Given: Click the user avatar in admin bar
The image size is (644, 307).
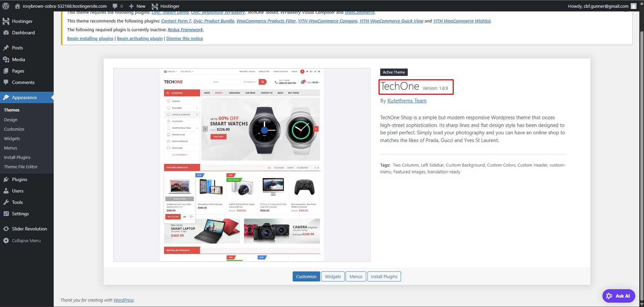Looking at the screenshot, I should click(x=634, y=6).
